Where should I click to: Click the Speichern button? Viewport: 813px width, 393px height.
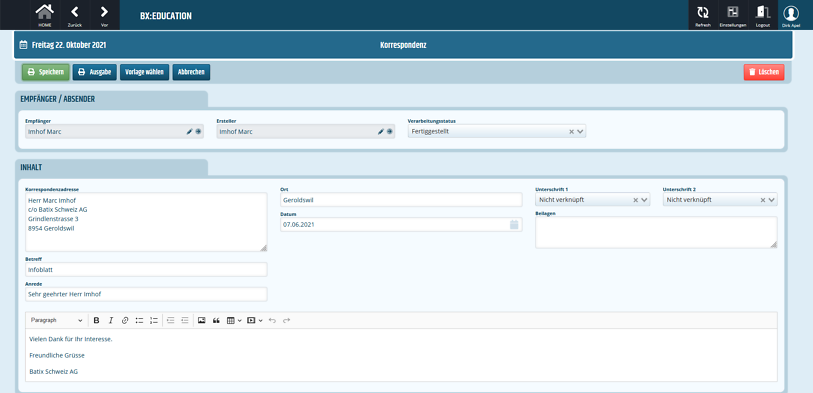46,73
